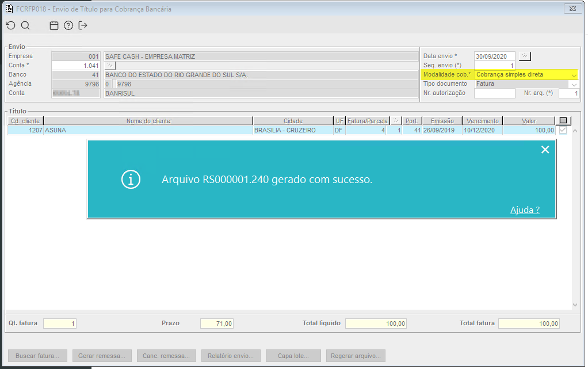588x369 pixels.
Task: Open the Conta lookup button
Action: [110, 65]
